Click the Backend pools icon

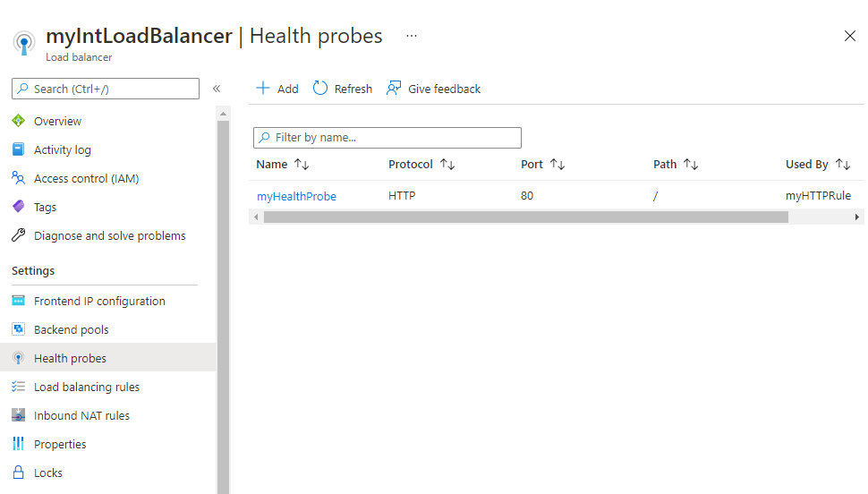click(18, 329)
